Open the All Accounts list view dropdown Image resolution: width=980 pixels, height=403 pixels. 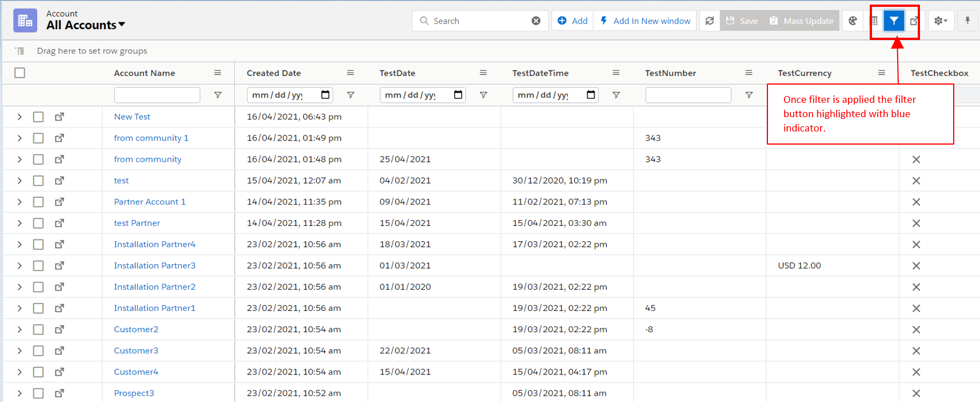tap(86, 25)
